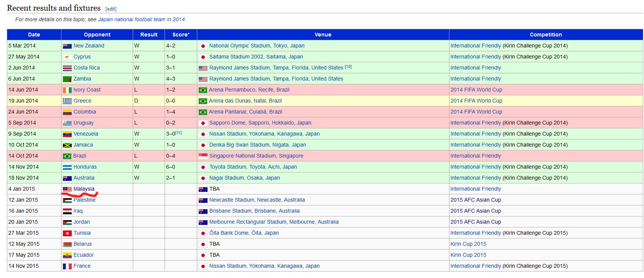Open the Costa Rica opponent link
644x278 pixels.
point(86,68)
